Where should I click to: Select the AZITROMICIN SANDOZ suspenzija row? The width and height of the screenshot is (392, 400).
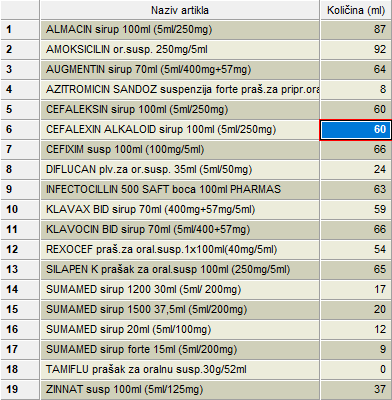pyautogui.click(x=180, y=90)
